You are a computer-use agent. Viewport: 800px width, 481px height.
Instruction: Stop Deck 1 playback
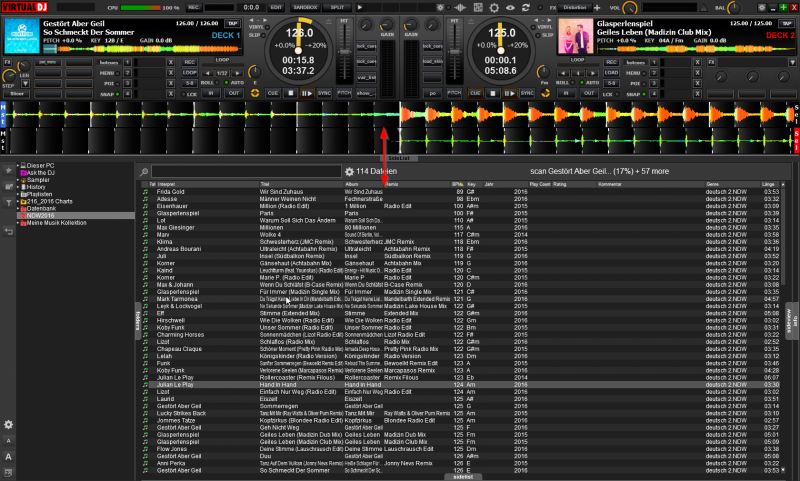coord(290,93)
